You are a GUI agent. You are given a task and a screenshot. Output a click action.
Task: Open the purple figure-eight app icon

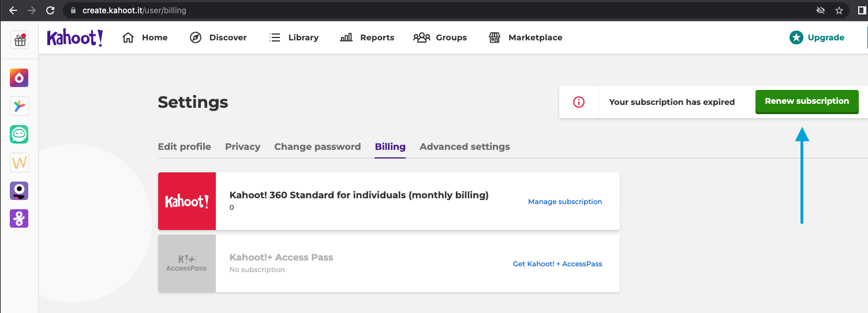pyautogui.click(x=19, y=218)
